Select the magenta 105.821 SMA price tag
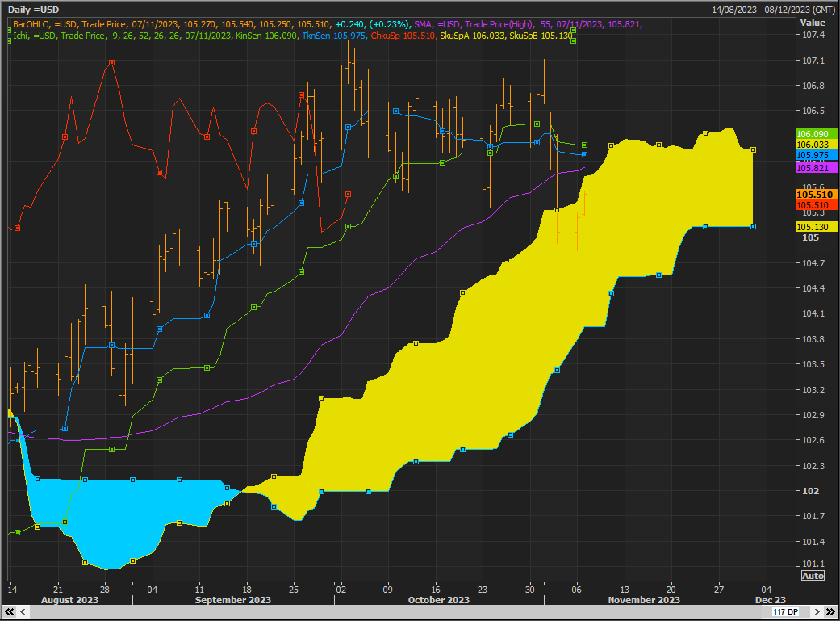Viewport: 840px width, 621px height. (x=817, y=168)
